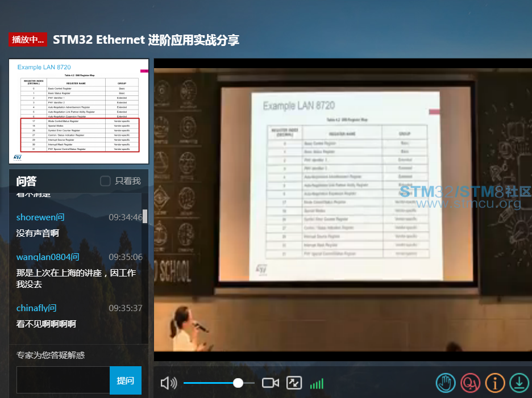Raise hand using the blue hand icon
The width and height of the screenshot is (532, 398).
coord(446,383)
